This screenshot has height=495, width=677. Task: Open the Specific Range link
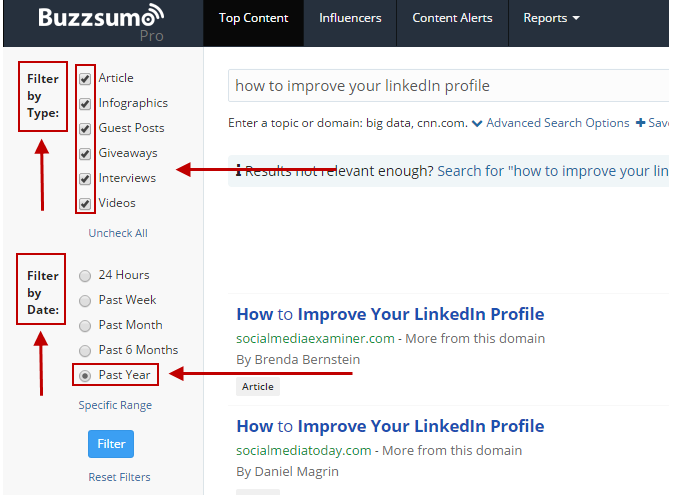click(x=115, y=406)
